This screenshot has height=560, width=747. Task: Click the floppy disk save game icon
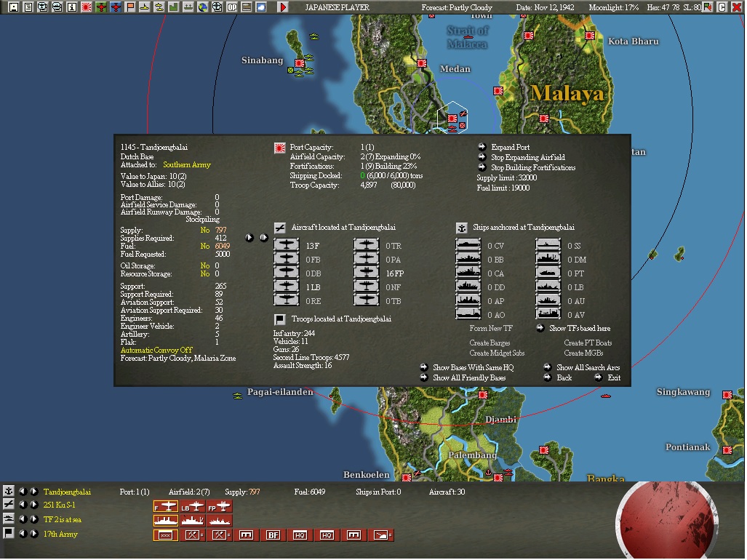coord(14,7)
